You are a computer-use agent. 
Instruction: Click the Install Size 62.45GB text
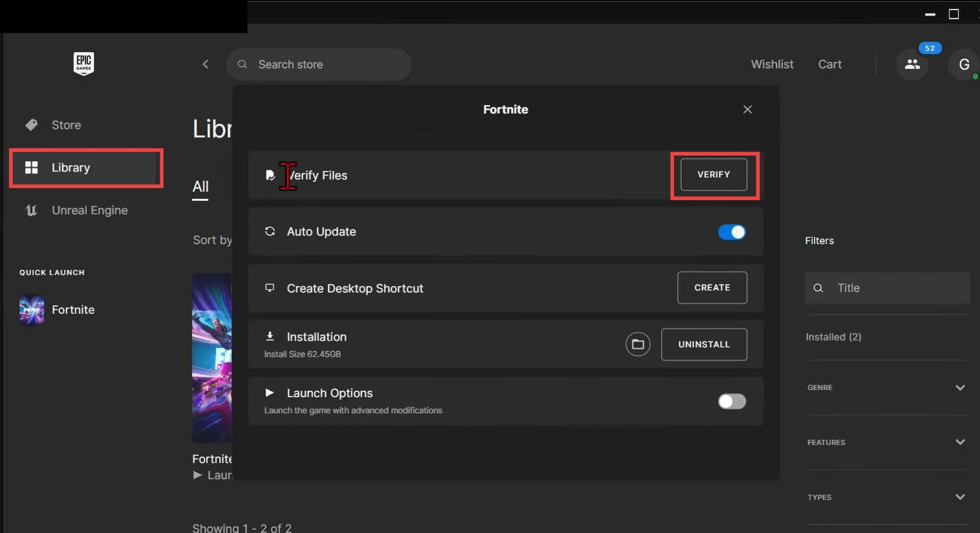coord(302,354)
